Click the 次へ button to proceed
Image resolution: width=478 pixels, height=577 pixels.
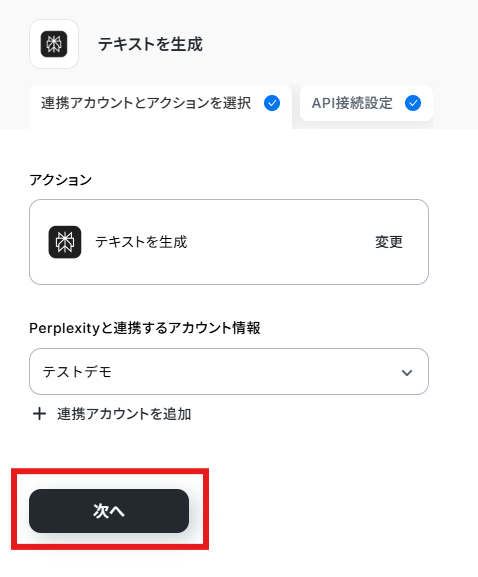[x=109, y=511]
